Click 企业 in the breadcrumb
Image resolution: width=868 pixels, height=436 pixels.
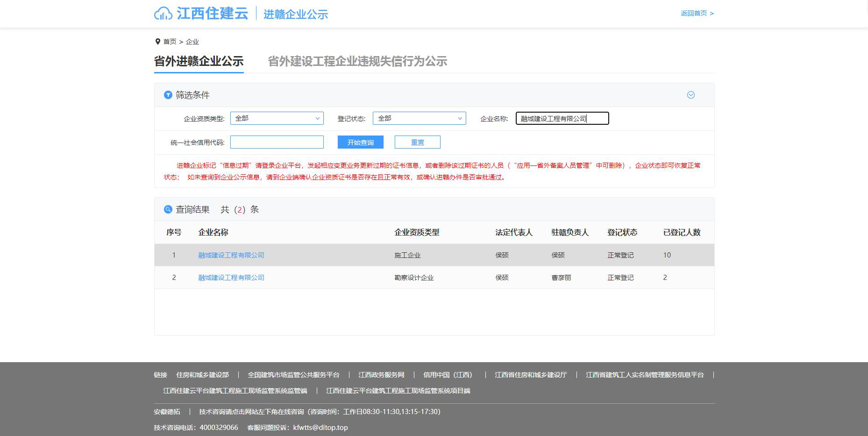[x=192, y=42]
